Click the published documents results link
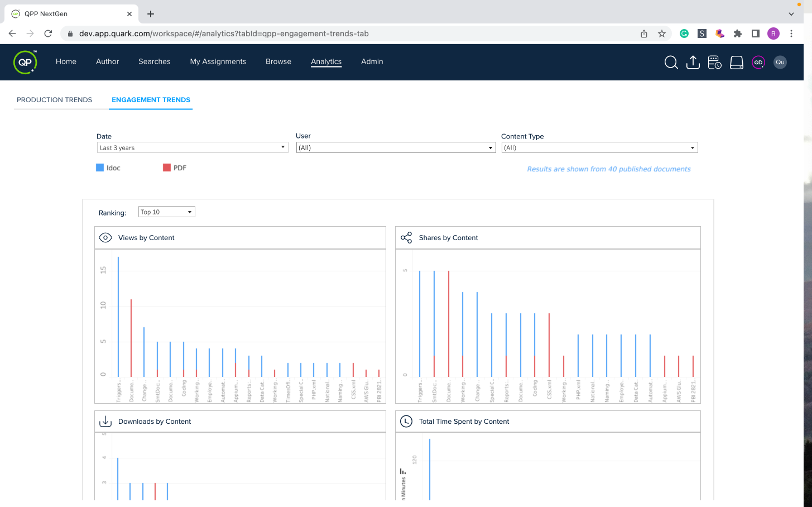The width and height of the screenshot is (812, 507). (609, 169)
